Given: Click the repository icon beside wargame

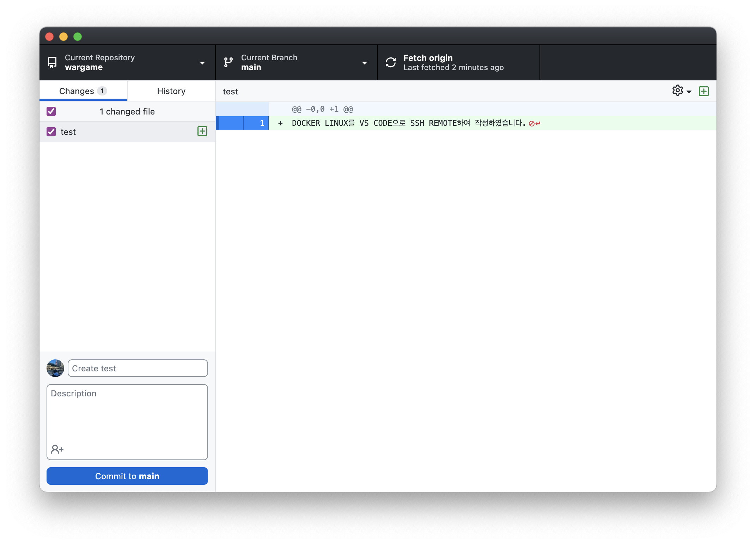Looking at the screenshot, I should click(x=52, y=62).
